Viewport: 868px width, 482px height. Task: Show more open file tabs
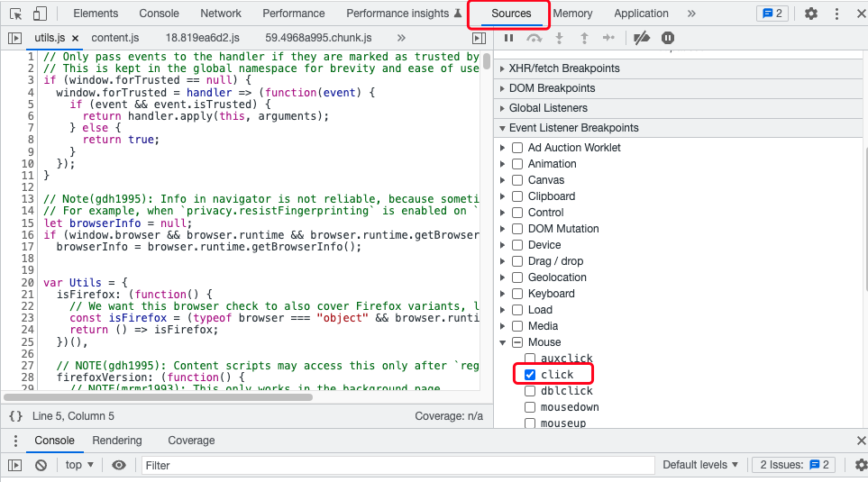pos(401,38)
